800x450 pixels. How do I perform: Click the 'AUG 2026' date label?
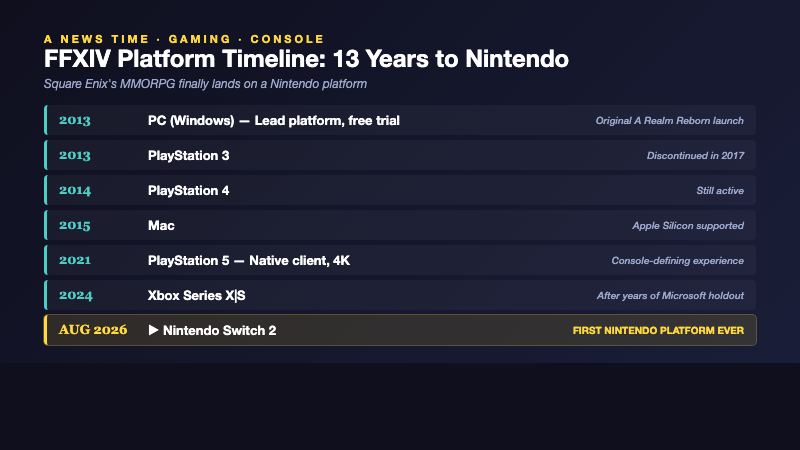pos(93,330)
